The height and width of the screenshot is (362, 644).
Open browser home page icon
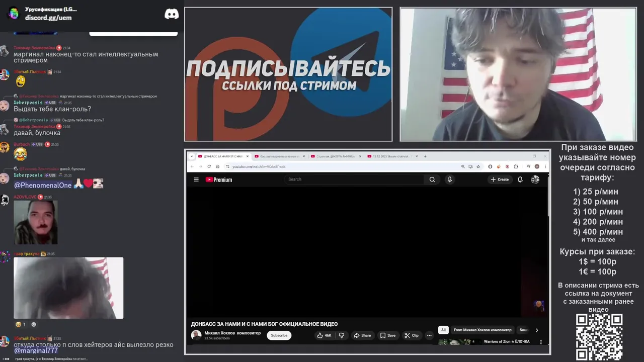[x=217, y=166]
